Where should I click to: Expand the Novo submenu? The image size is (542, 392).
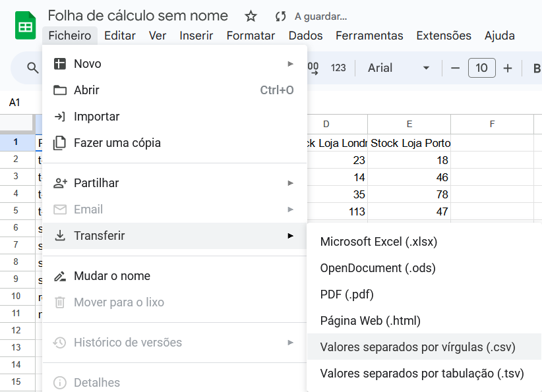coord(290,64)
